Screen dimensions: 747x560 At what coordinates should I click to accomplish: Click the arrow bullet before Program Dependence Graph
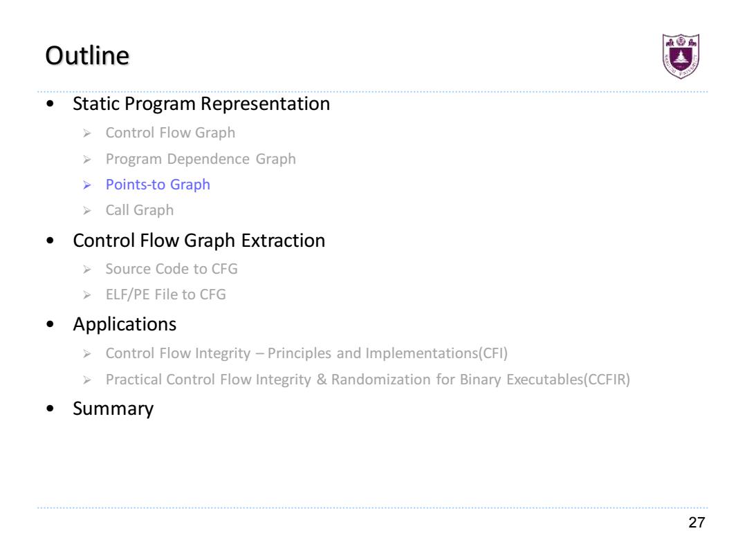pos(86,160)
